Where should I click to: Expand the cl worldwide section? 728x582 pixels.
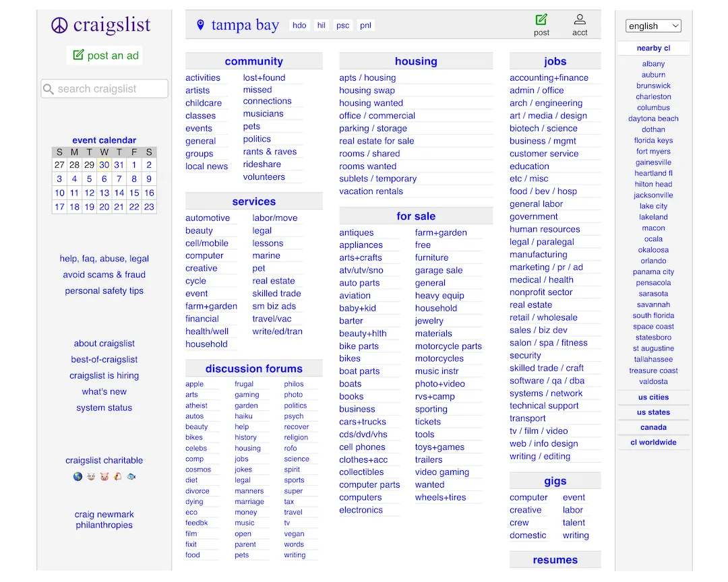click(653, 443)
